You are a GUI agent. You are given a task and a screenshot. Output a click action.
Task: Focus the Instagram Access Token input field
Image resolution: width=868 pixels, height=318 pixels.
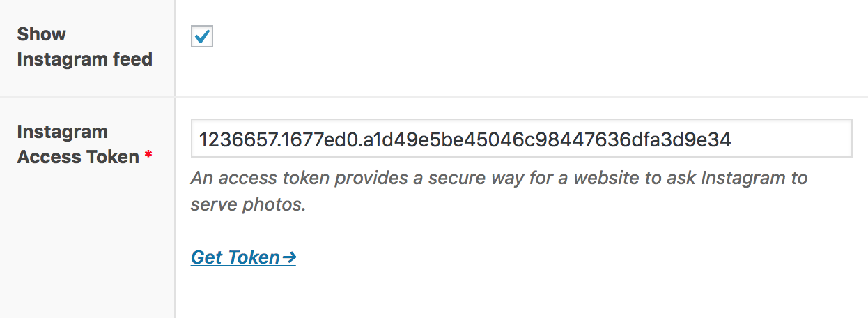click(522, 138)
